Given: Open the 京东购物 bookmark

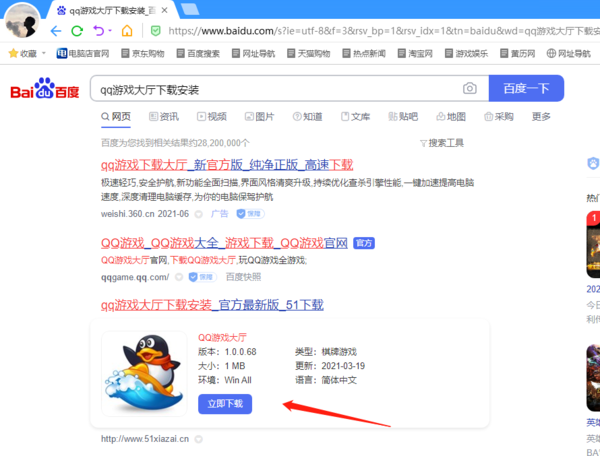Looking at the screenshot, I should coord(143,53).
